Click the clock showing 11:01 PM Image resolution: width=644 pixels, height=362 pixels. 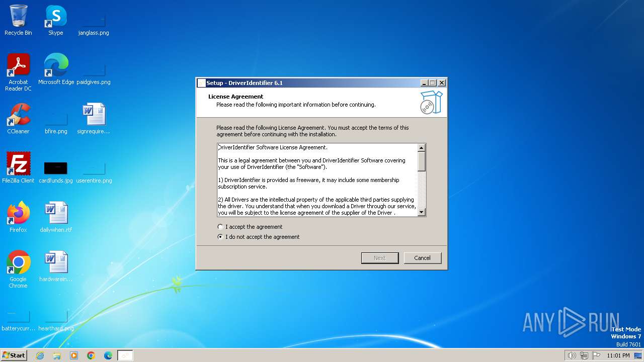(x=618, y=355)
